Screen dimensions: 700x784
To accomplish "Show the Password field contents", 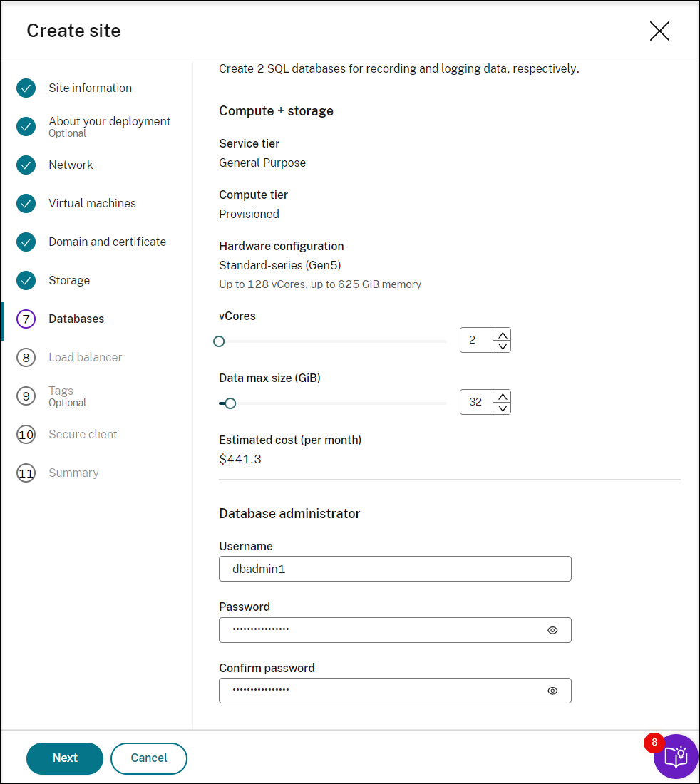I will tap(552, 630).
